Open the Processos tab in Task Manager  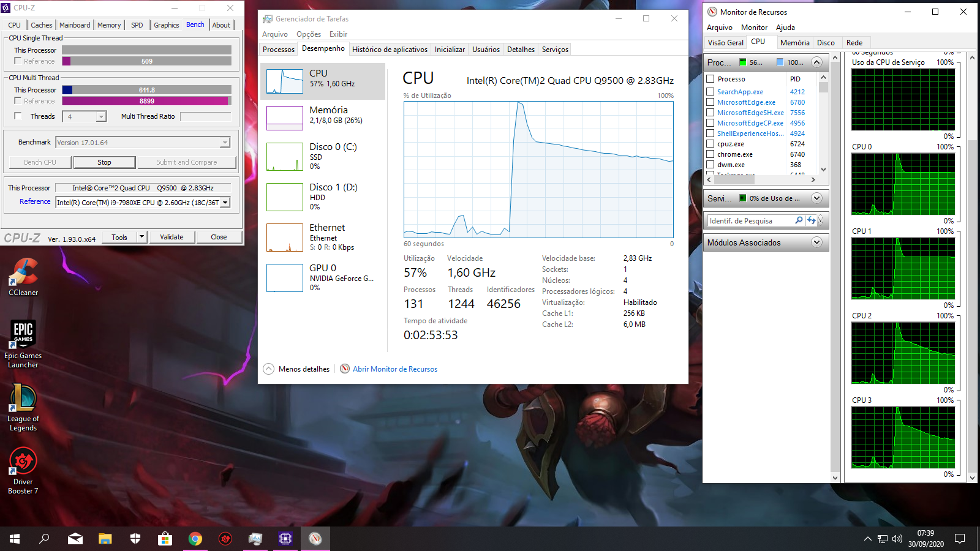coord(279,50)
